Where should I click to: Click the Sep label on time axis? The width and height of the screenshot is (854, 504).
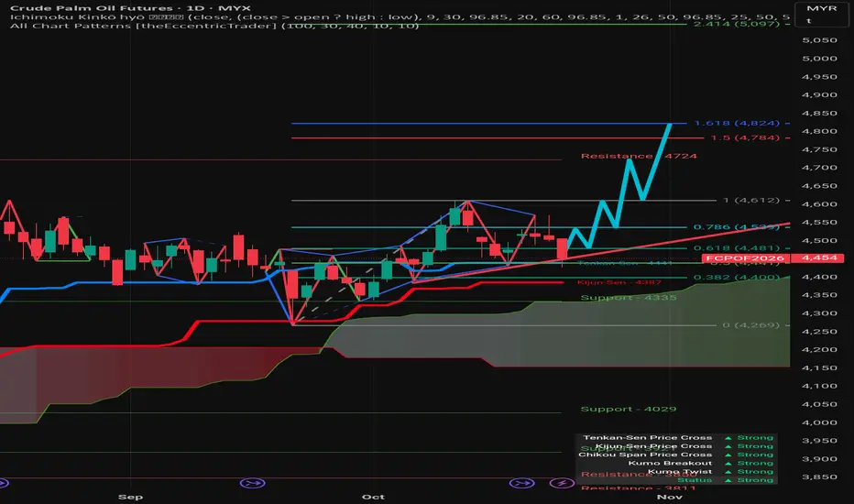pos(130,497)
